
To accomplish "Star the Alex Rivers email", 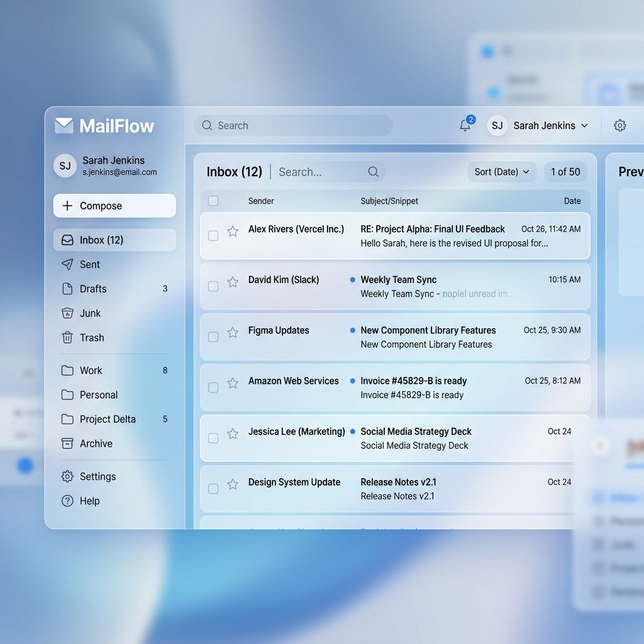I will (x=233, y=231).
